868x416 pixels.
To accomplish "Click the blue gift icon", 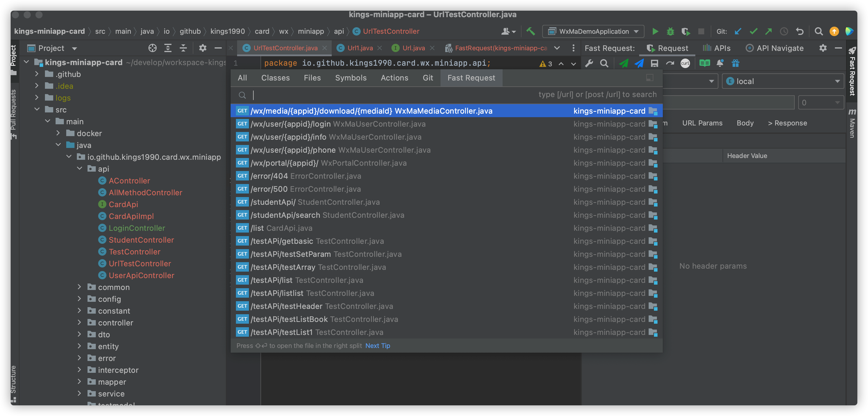I will click(x=735, y=63).
